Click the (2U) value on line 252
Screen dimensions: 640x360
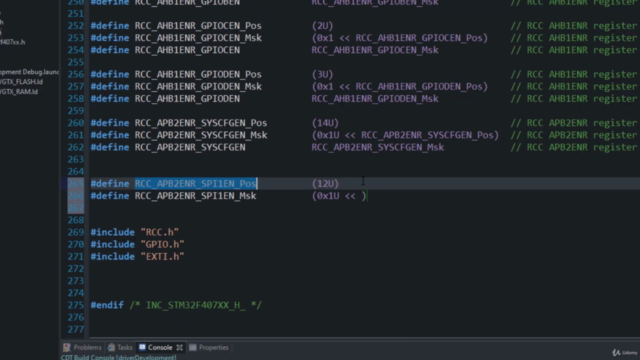[x=322, y=26]
